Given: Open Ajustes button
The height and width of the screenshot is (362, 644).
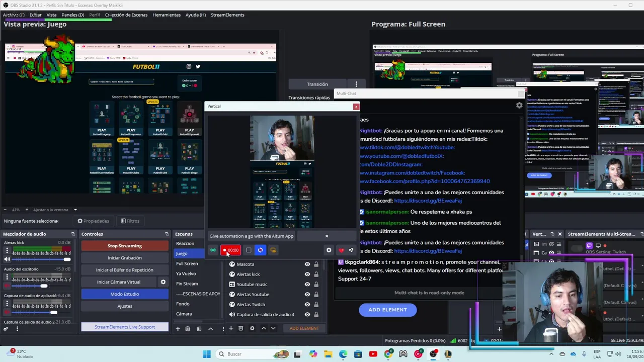Looking at the screenshot, I should (x=125, y=306).
